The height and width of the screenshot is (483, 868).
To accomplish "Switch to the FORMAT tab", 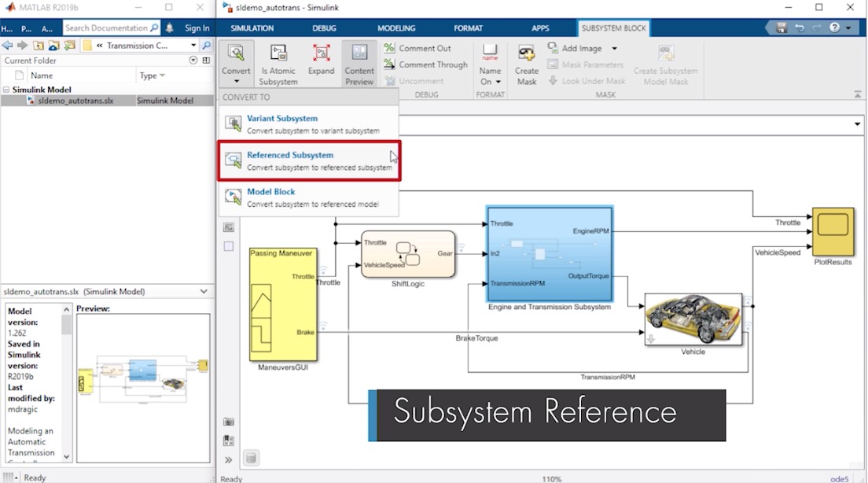I will (469, 28).
